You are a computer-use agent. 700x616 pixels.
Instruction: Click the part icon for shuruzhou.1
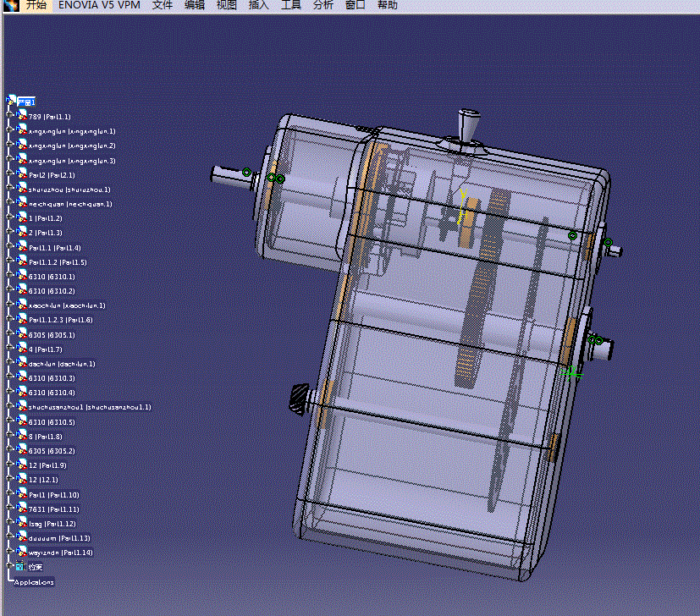click(x=21, y=189)
